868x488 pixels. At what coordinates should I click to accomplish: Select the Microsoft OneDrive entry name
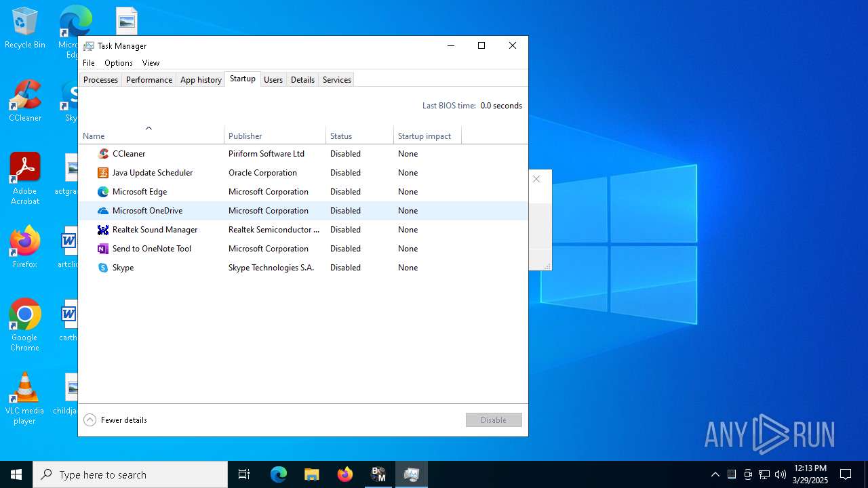pos(147,211)
